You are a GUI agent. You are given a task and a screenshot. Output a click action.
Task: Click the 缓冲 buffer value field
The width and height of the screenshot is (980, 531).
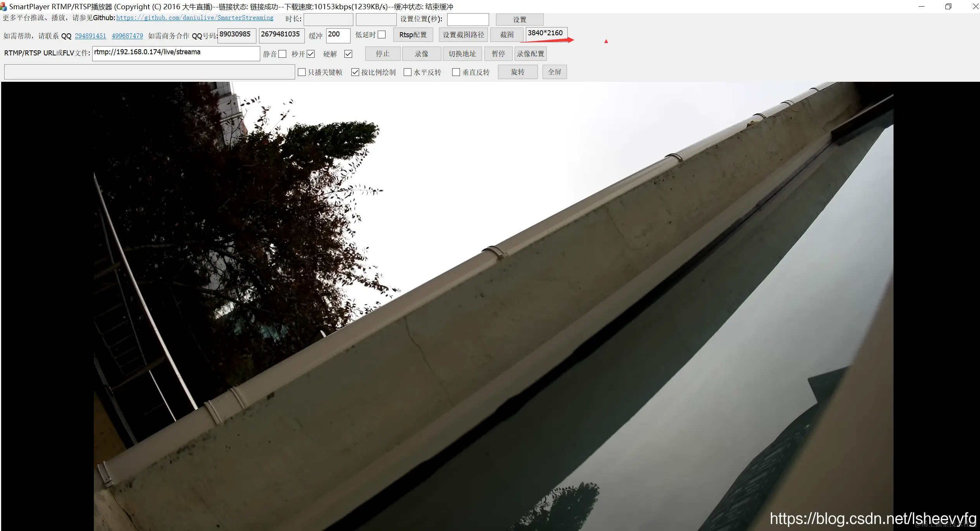tap(338, 35)
